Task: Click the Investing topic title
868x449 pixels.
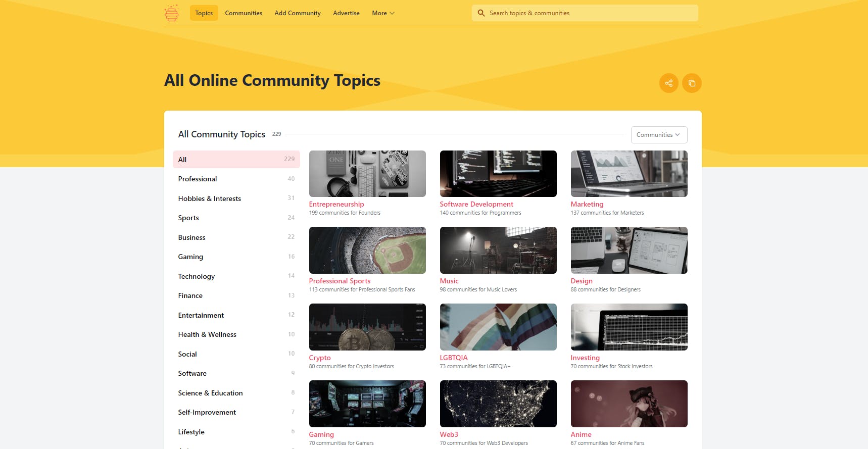Action: click(x=585, y=358)
